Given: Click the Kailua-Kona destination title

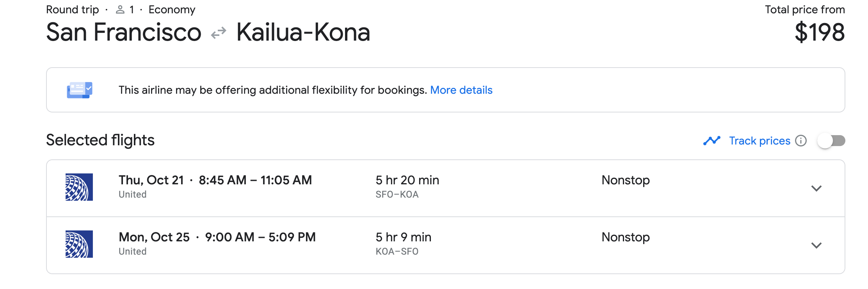Looking at the screenshot, I should tap(303, 32).
